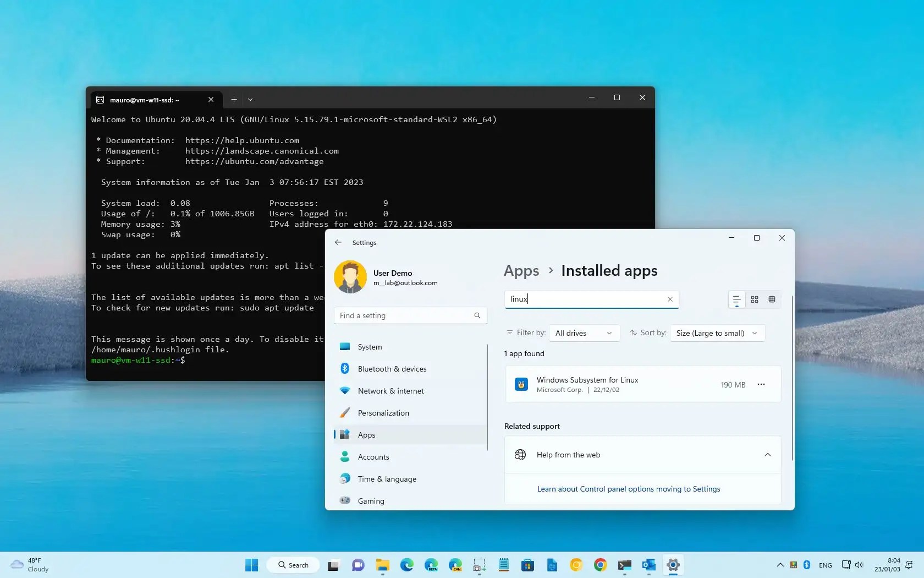The image size is (924, 578).
Task: Open the Filter by drives dropdown
Action: coord(584,333)
